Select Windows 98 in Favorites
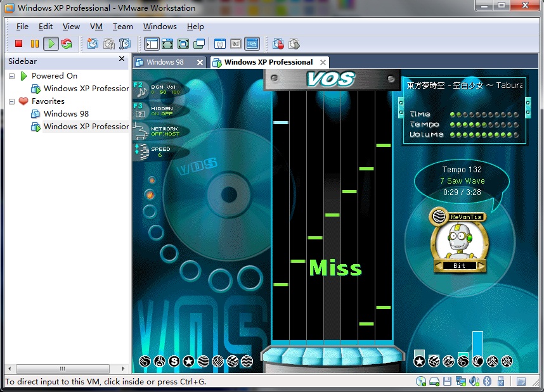Screen dimensions: 544x392 66,114
